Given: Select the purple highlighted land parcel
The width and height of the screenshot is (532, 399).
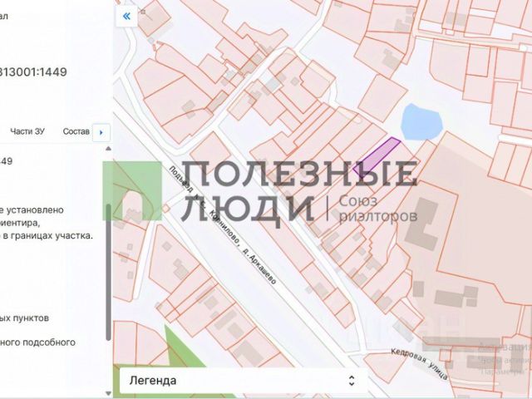Looking at the screenshot, I should coord(376,156).
